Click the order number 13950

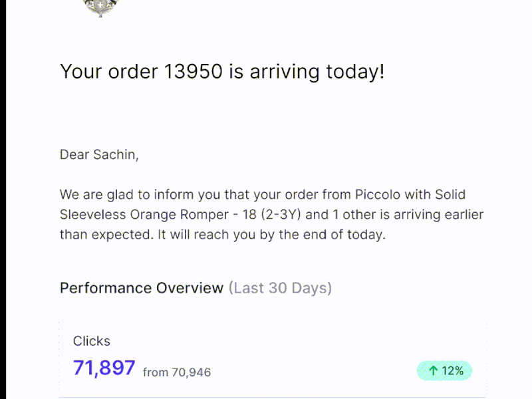193,71
